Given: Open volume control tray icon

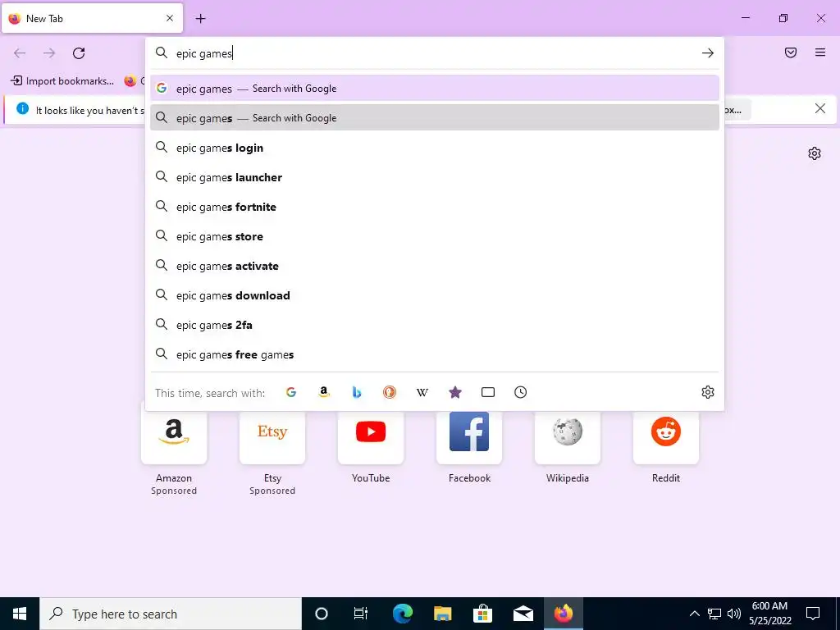Looking at the screenshot, I should [x=734, y=614].
